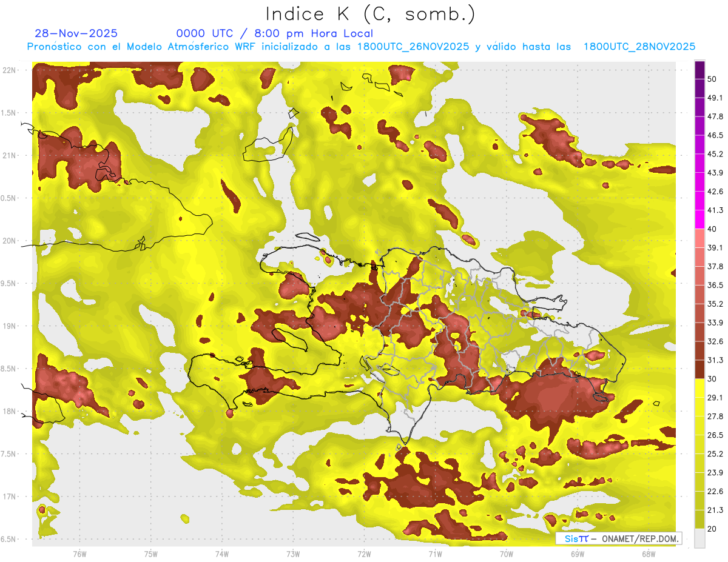This screenshot has width=728, height=562.
Task: Click the dark brown colorbar segment between 30 and 31.3
Action: pos(699,370)
